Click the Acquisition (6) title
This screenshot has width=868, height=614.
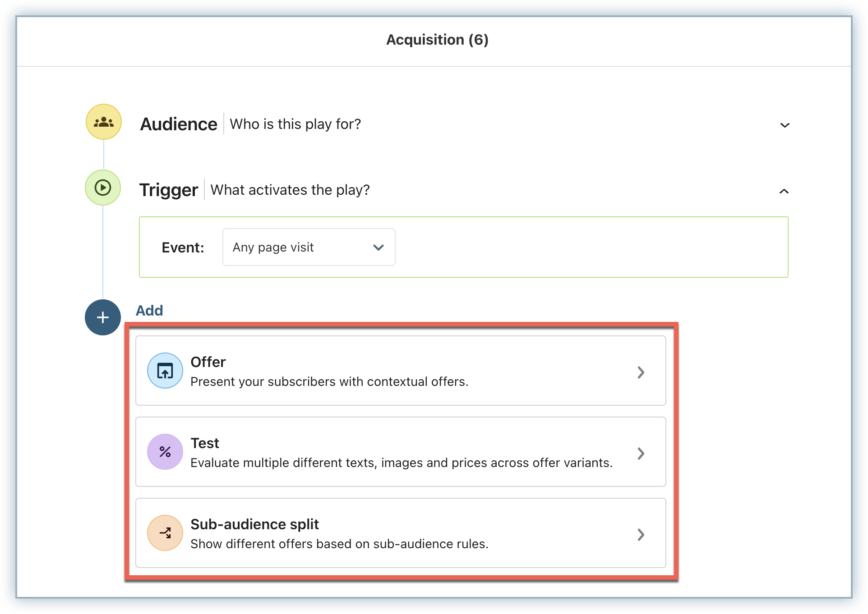(437, 40)
